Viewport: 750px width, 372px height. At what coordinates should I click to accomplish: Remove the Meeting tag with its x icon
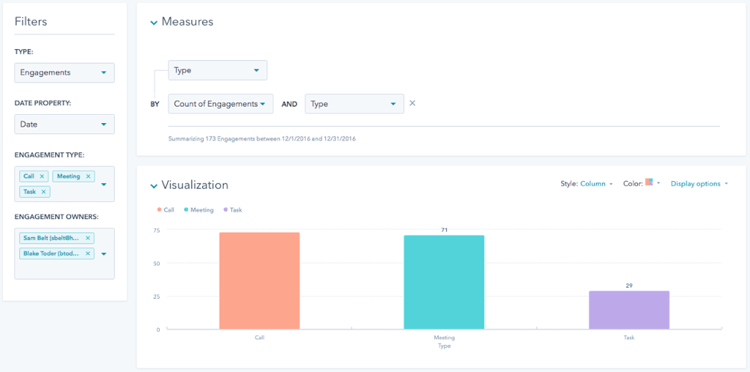click(x=88, y=176)
